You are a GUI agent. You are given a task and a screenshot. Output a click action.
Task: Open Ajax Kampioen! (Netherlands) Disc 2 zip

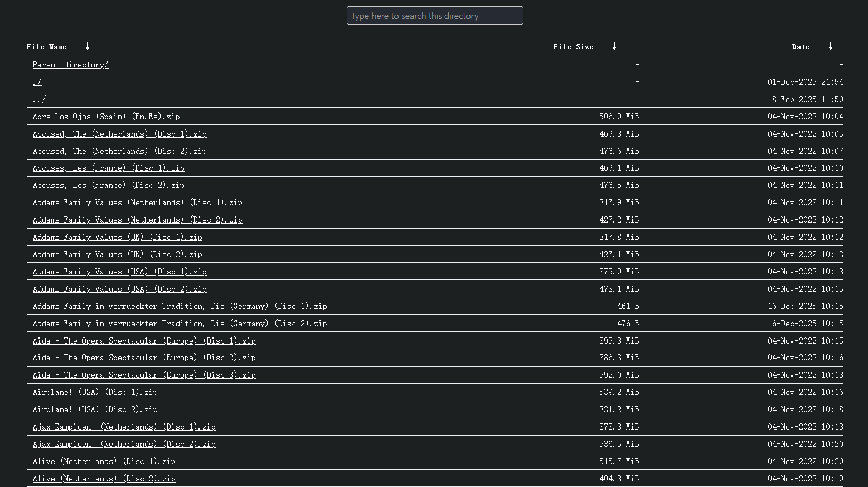coord(124,444)
